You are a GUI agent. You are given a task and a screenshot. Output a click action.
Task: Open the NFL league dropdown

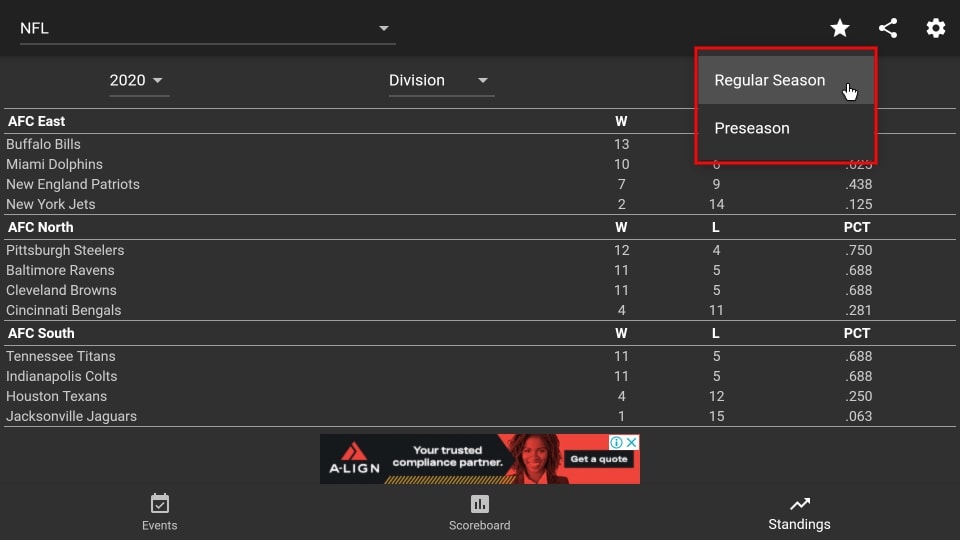206,28
